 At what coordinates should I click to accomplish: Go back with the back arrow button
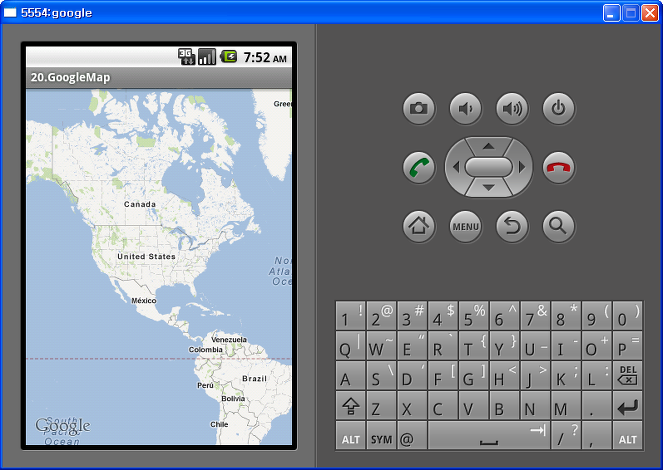512,227
